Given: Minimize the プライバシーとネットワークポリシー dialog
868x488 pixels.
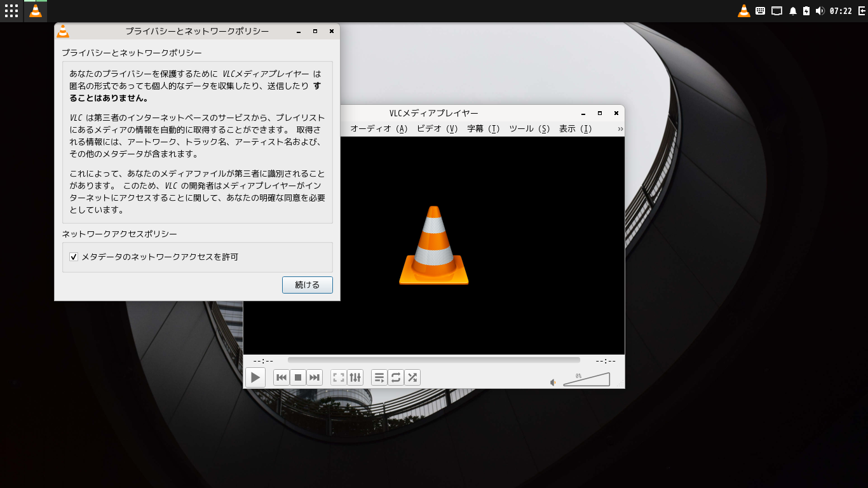Looking at the screenshot, I should point(299,31).
